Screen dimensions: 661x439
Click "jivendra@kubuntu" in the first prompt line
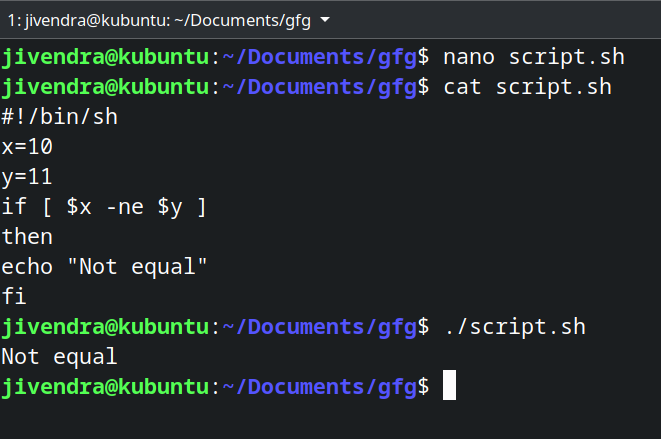[105, 57]
